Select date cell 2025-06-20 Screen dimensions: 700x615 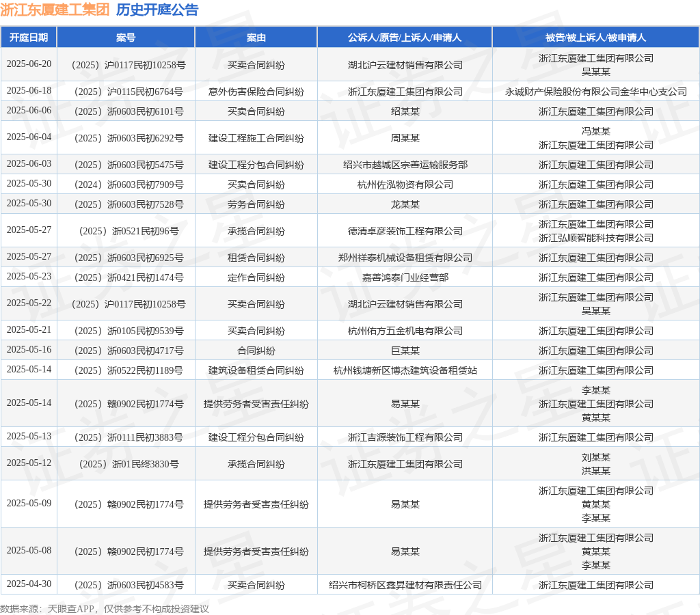click(x=29, y=64)
